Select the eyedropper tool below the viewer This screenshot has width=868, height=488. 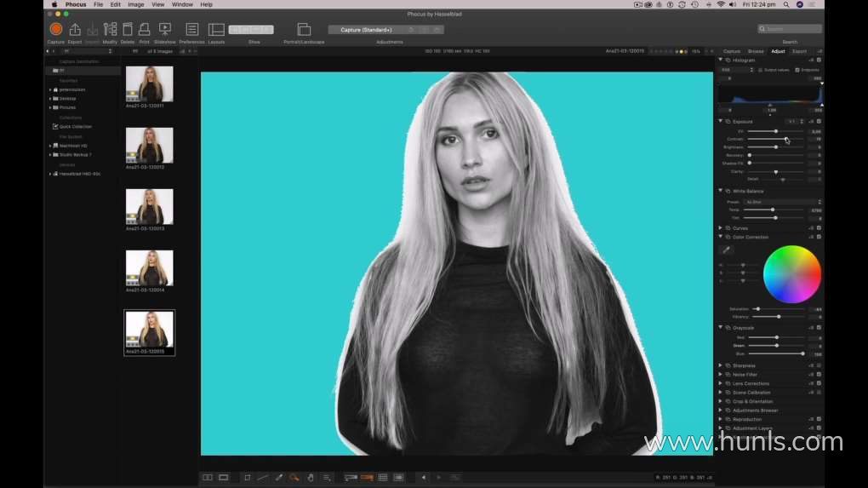[x=279, y=478]
